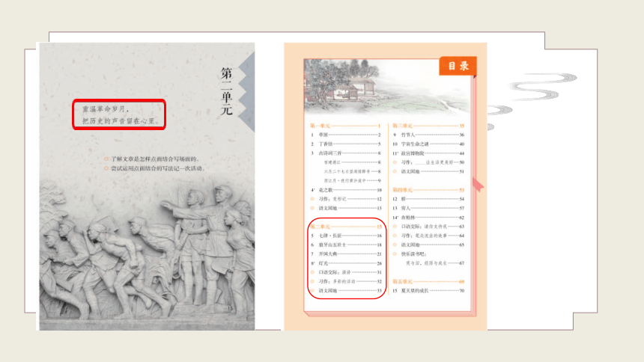The image size is (644, 362).
Task: Click contents entry 草原 page 2
Action: tap(345, 135)
